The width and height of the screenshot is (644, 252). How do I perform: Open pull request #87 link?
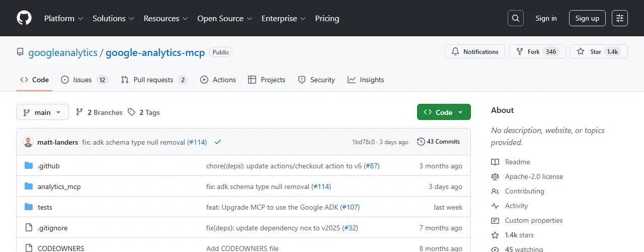[372, 166]
